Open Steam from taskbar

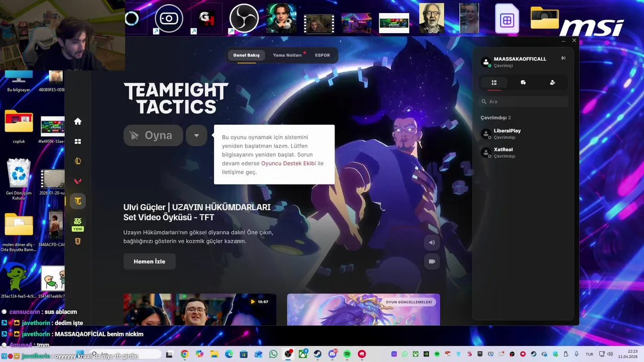click(317, 354)
